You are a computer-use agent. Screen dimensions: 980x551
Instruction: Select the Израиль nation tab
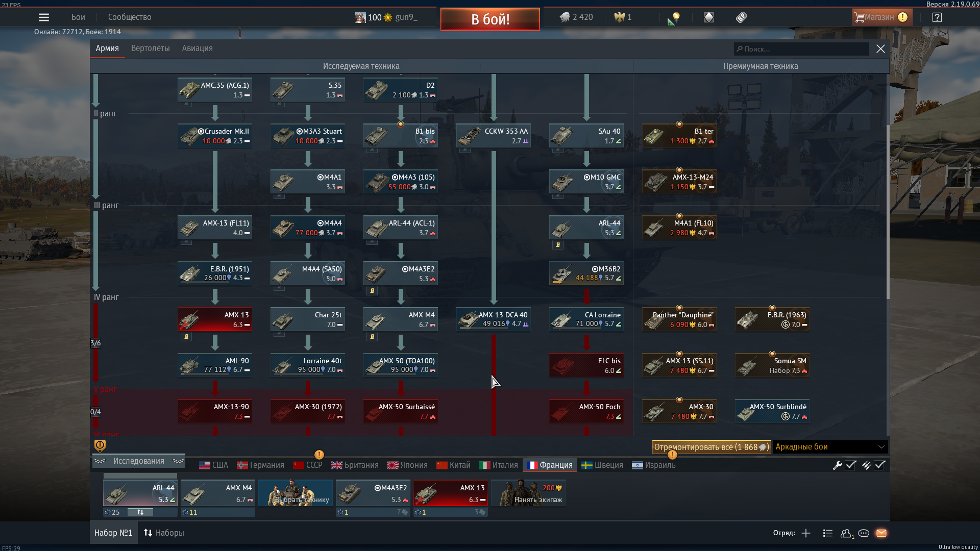click(x=654, y=465)
